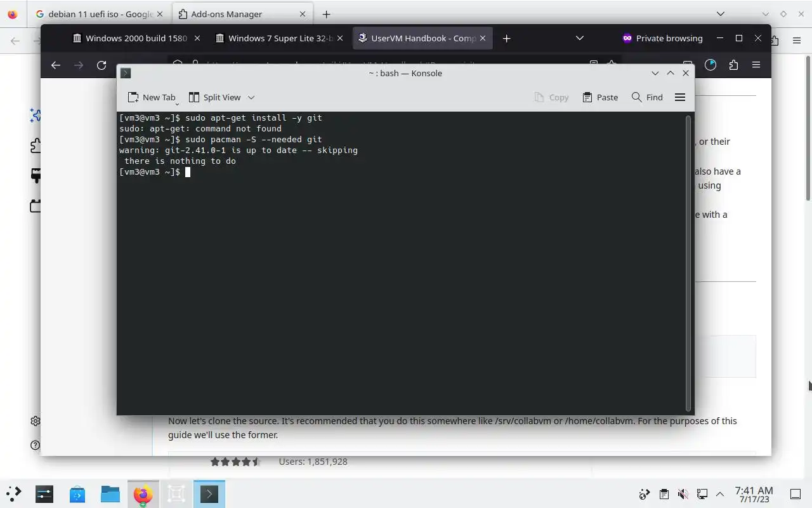The height and width of the screenshot is (508, 812).
Task: Open the system updates tray icon
Action: (x=645, y=494)
